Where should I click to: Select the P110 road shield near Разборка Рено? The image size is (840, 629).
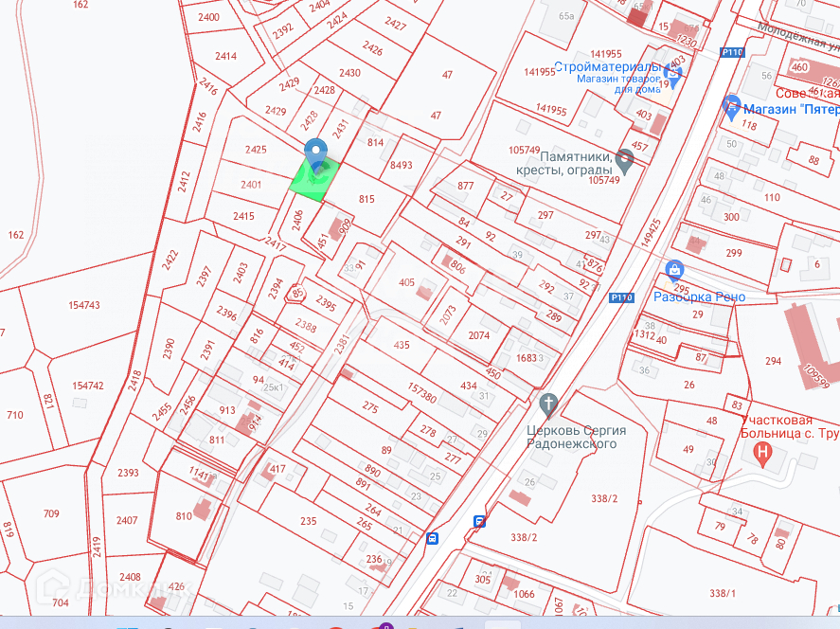click(x=621, y=297)
